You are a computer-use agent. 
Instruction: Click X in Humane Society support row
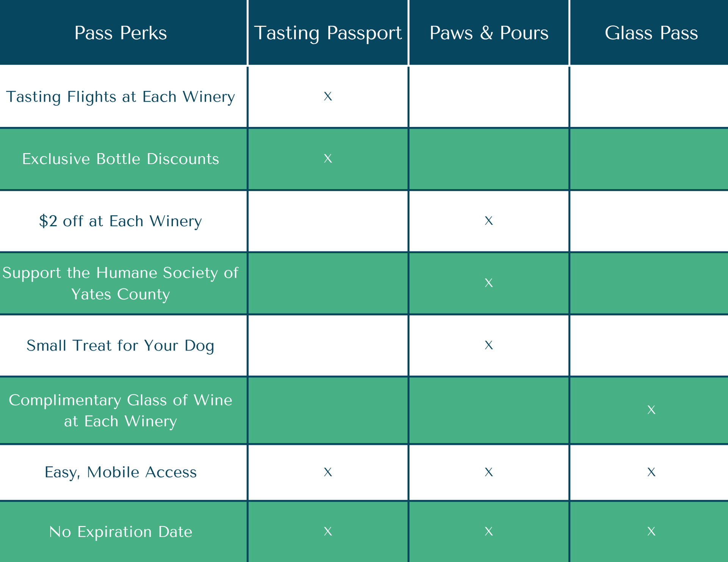489,283
